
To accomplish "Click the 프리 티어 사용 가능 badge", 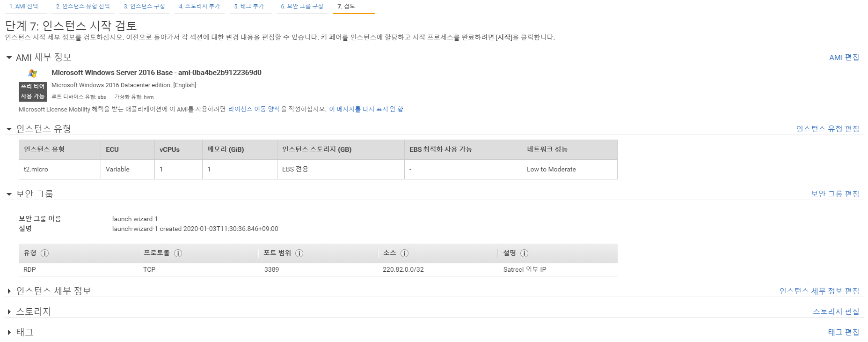I will pos(32,91).
